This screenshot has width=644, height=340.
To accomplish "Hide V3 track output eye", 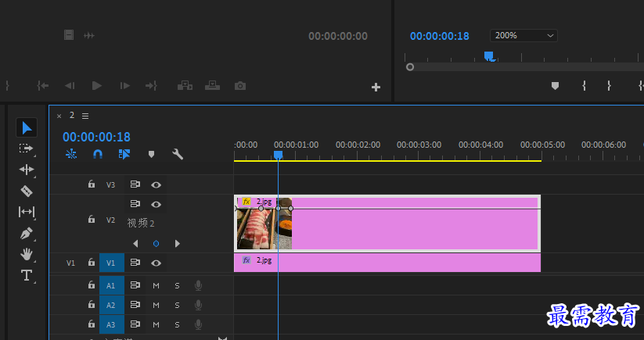I will click(156, 185).
